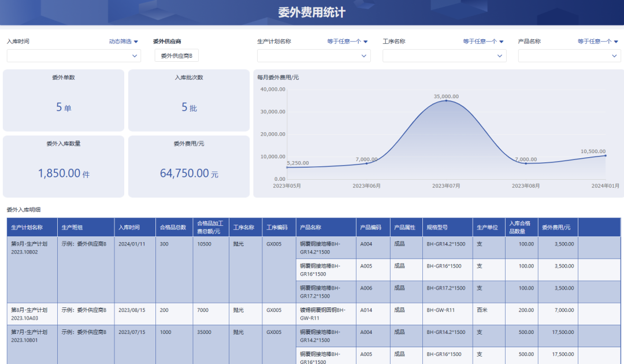
Task: Select the 第9月-生产计划 2023.10B02 row cell
Action: click(32, 248)
